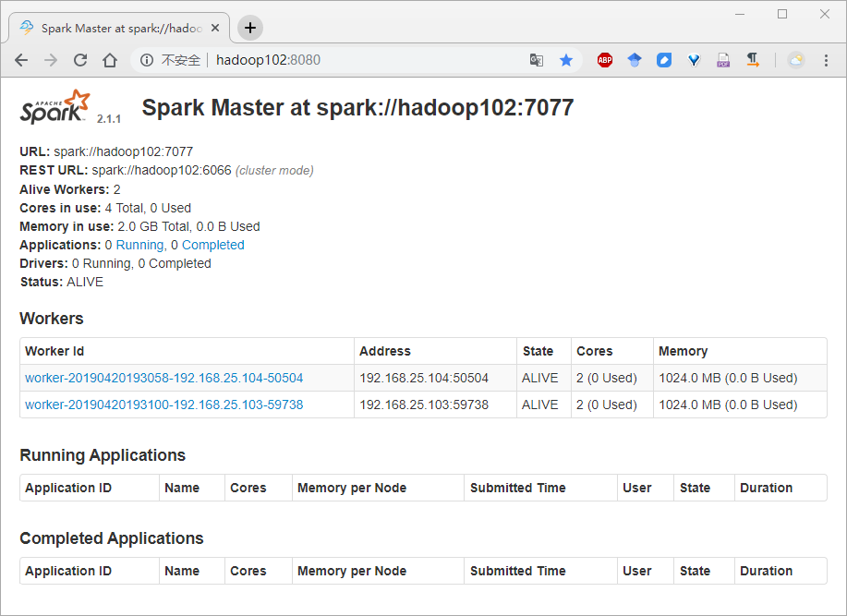Click the browser forward arrow
The image size is (847, 616).
tap(51, 60)
